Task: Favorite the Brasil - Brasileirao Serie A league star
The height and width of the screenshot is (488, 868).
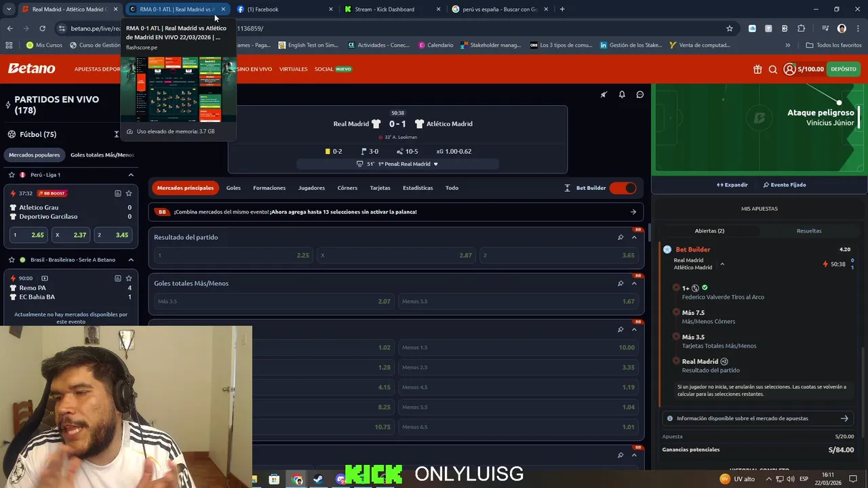Action: [x=12, y=260]
